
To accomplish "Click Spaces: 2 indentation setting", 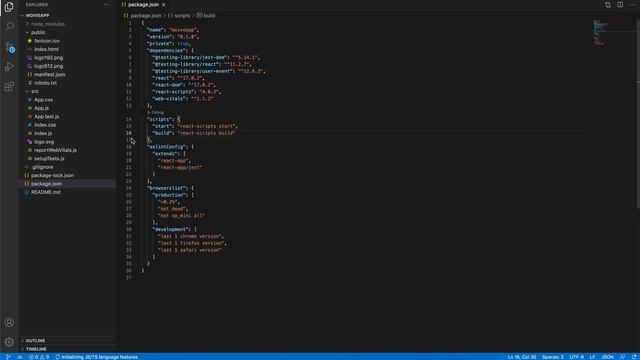I will [553, 357].
